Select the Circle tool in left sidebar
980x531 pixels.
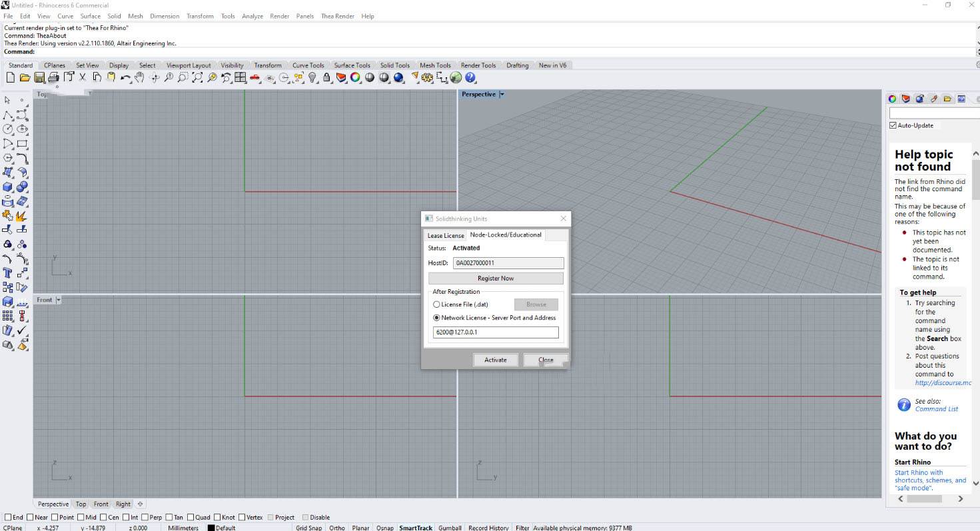[7, 129]
